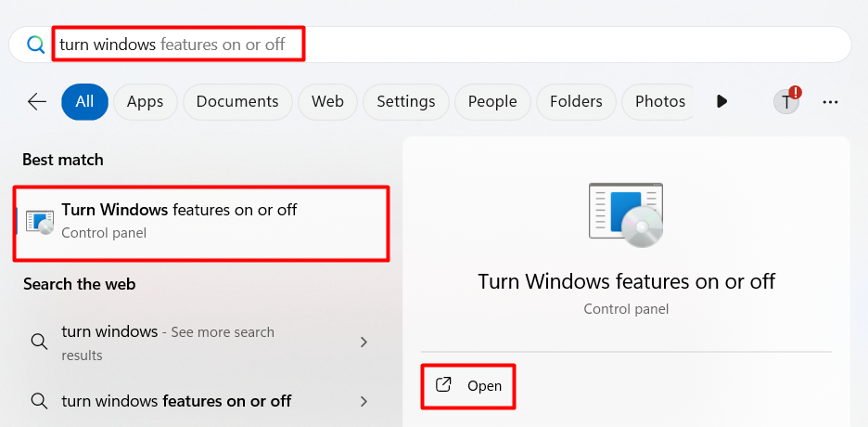This screenshot has height=427, width=868.
Task: Show more filters with the play arrow
Action: tap(721, 101)
